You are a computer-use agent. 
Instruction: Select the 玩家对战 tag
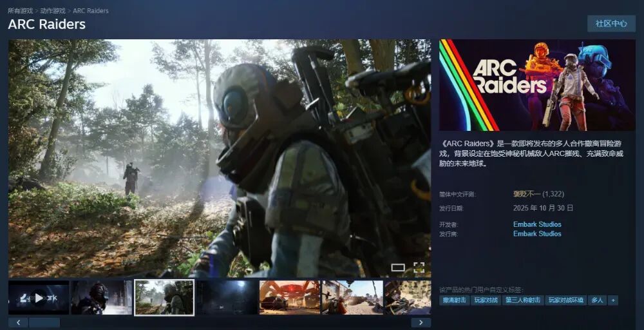pyautogui.click(x=486, y=300)
